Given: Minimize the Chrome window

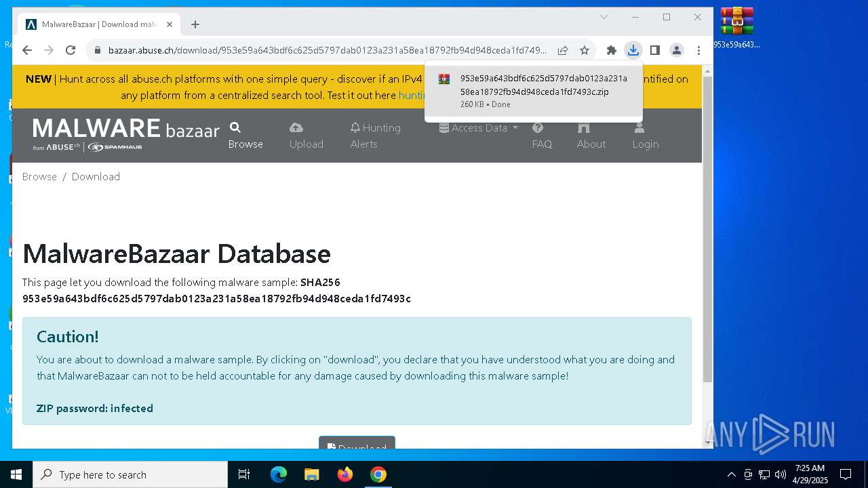Looking at the screenshot, I should (635, 17).
